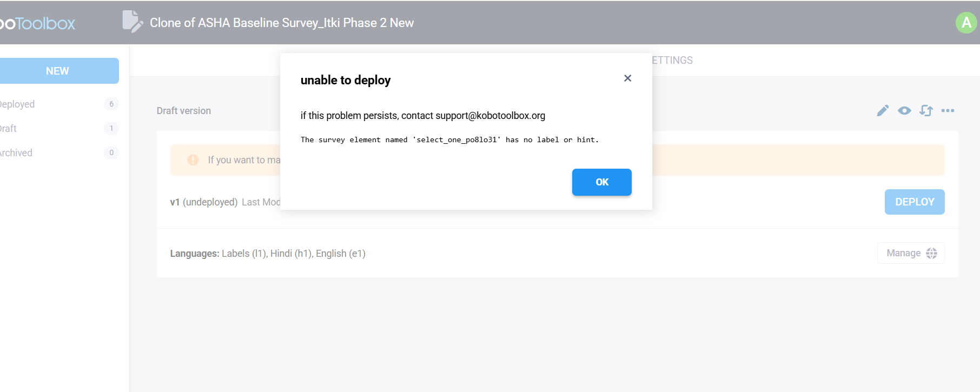Close the unable to deploy dialog
980x392 pixels.
pos(627,78)
